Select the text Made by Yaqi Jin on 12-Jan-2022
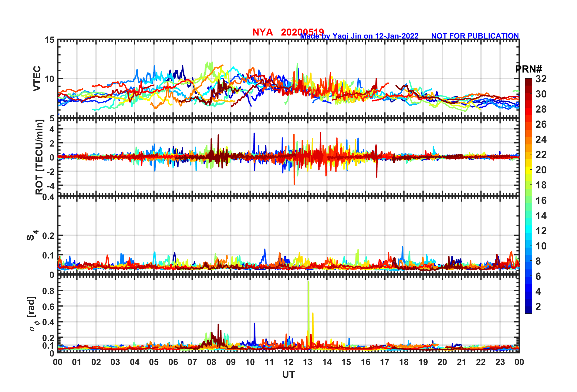This screenshot has height=392, width=577. [359, 36]
